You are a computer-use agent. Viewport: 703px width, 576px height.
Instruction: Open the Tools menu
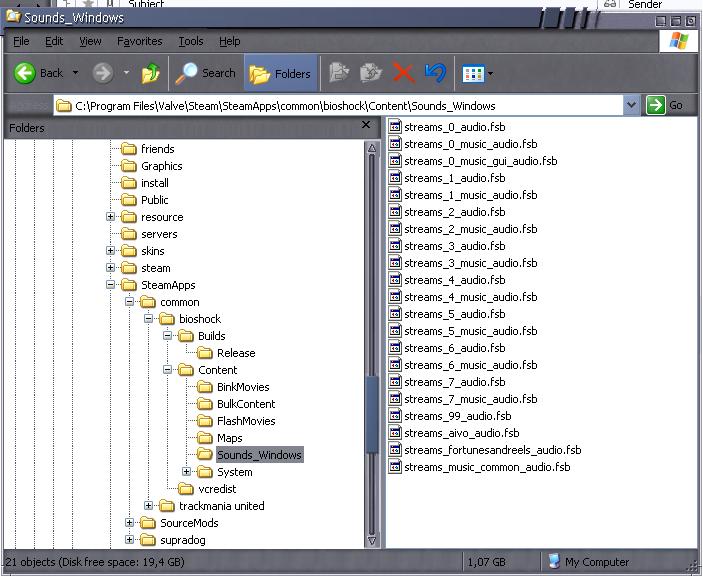click(x=190, y=41)
